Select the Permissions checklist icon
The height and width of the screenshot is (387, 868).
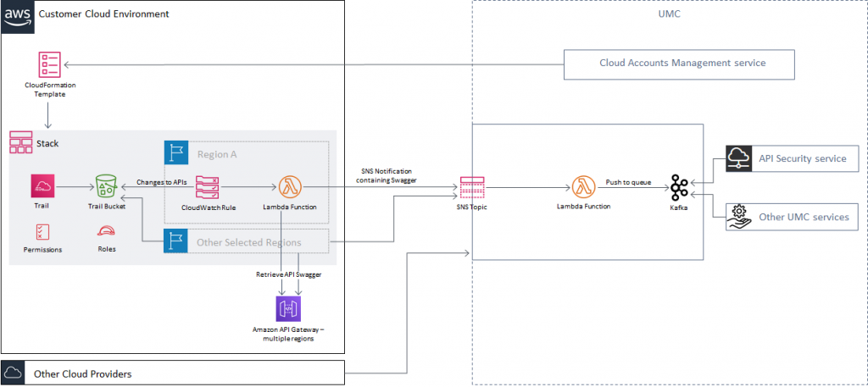42,232
